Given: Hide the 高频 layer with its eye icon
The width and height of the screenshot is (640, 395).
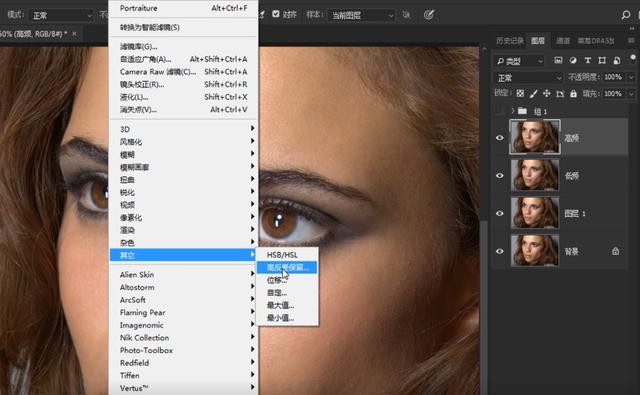Looking at the screenshot, I should pos(500,138).
